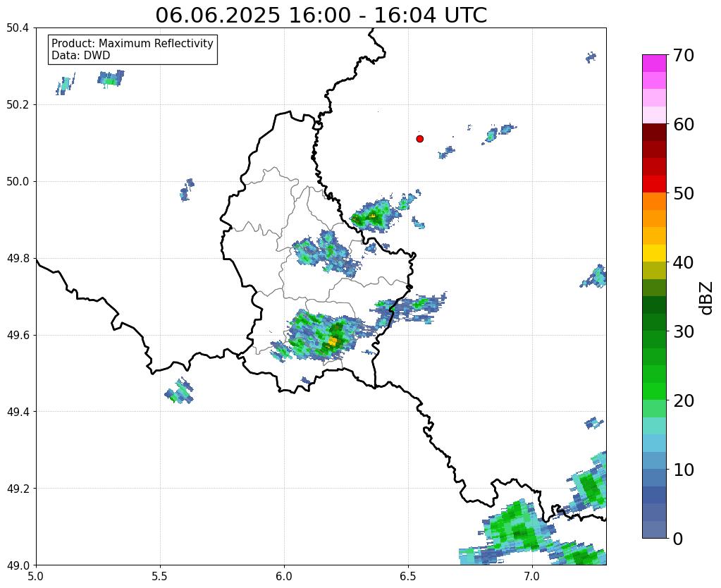Click the colorbar tick label 10
Image resolution: width=721 pixels, height=588 pixels.
pos(684,470)
